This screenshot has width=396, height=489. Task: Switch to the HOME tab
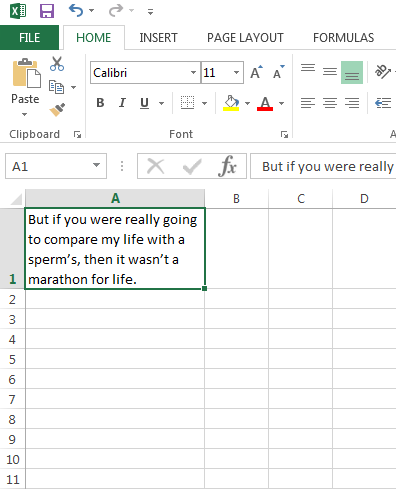pos(94,38)
